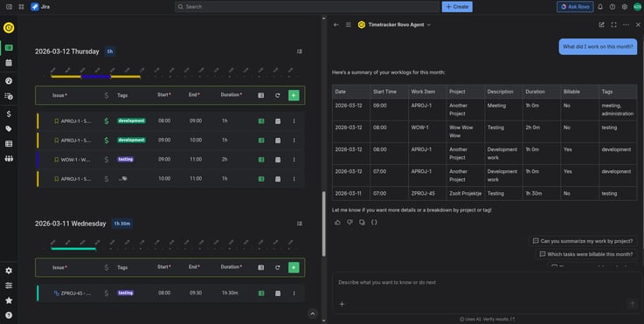
Task: Open Timetracker settings gear in sidebar
Action: click(9, 271)
